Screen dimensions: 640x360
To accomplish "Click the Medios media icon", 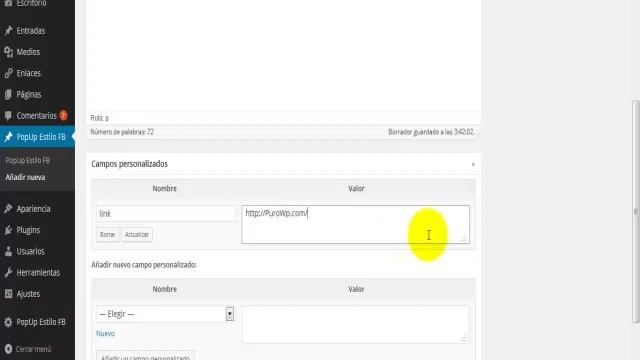I will click(8, 52).
